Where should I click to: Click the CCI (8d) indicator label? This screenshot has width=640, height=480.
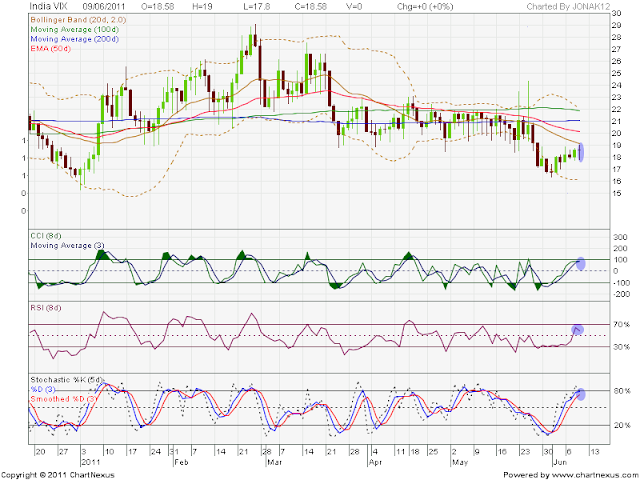click(46, 236)
